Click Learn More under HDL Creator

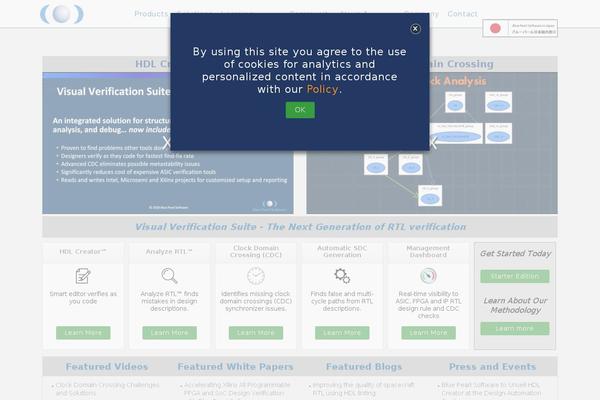coord(83,333)
